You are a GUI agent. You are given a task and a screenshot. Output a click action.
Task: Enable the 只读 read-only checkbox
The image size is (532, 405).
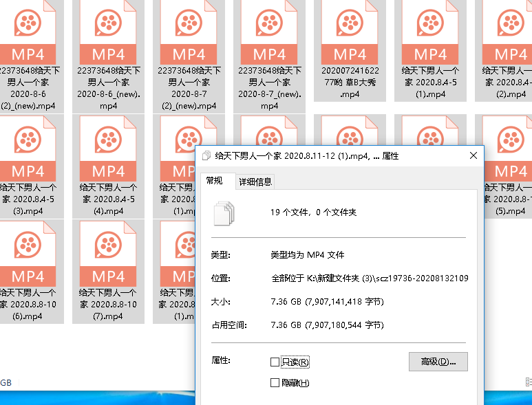tap(275, 362)
